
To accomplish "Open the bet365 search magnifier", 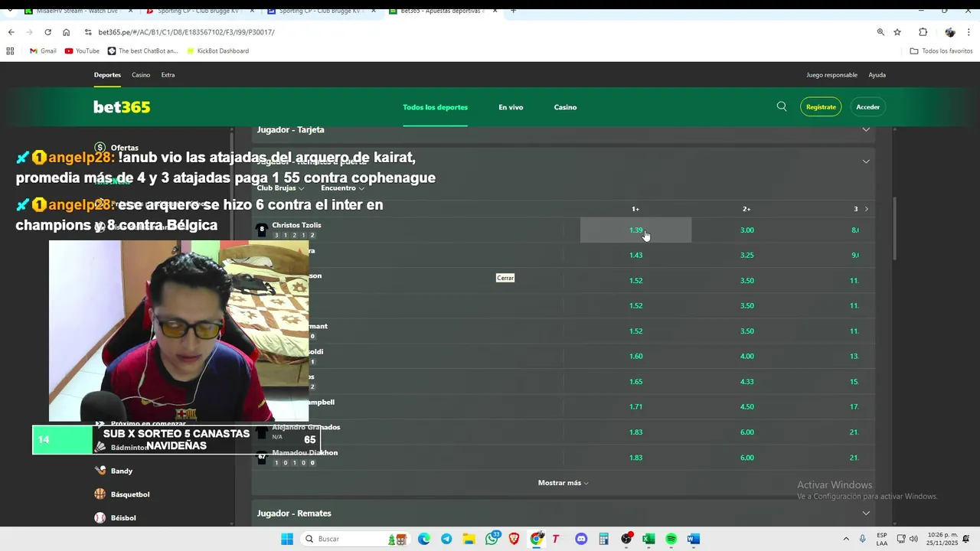I will coord(782,106).
